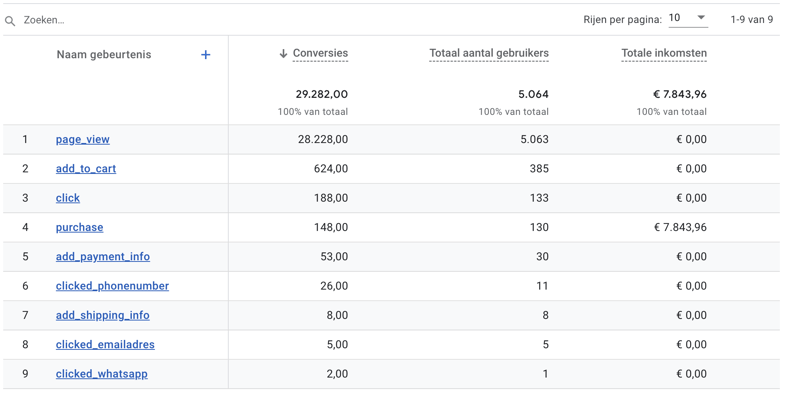Open the clicked_emailadres event link
Viewport: 787px width, 393px height.
(x=105, y=345)
